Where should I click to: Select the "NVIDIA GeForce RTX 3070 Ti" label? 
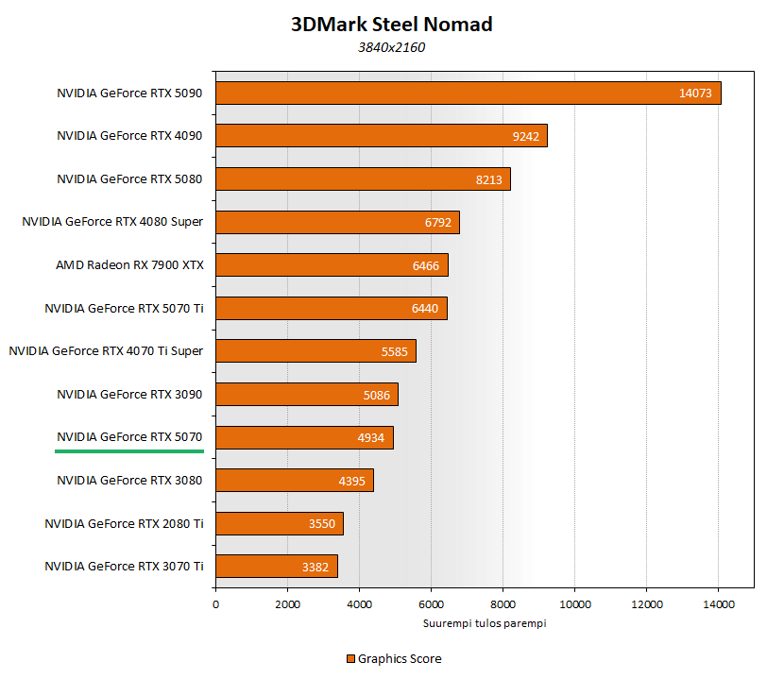pos(124,566)
